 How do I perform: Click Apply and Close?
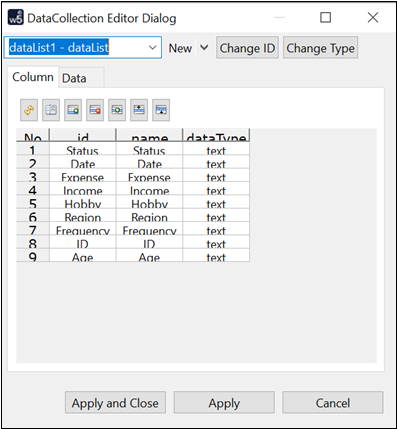coord(115,403)
